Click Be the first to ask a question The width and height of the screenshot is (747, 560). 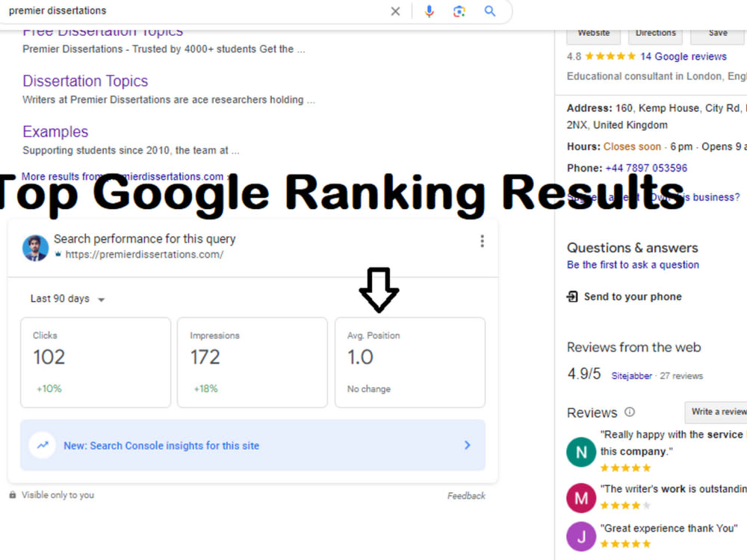(x=633, y=265)
